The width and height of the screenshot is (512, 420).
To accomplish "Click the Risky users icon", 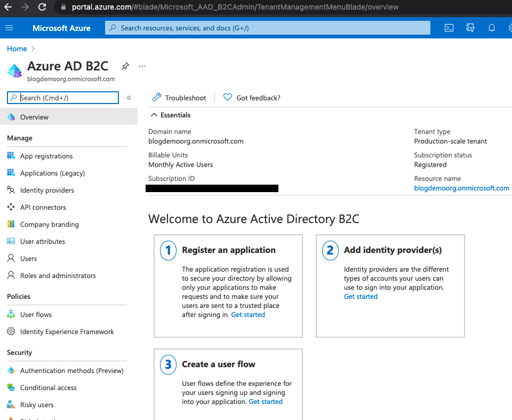I will click(11, 405).
